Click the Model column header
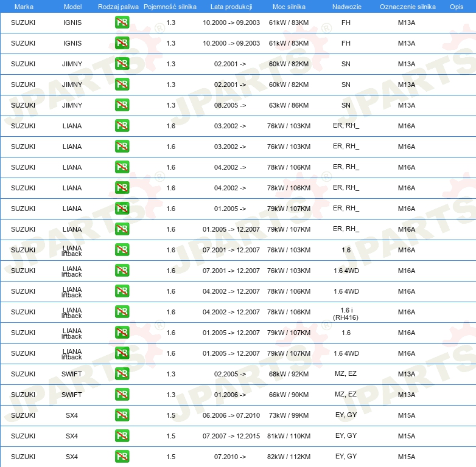476x467 pixels. [x=72, y=7]
